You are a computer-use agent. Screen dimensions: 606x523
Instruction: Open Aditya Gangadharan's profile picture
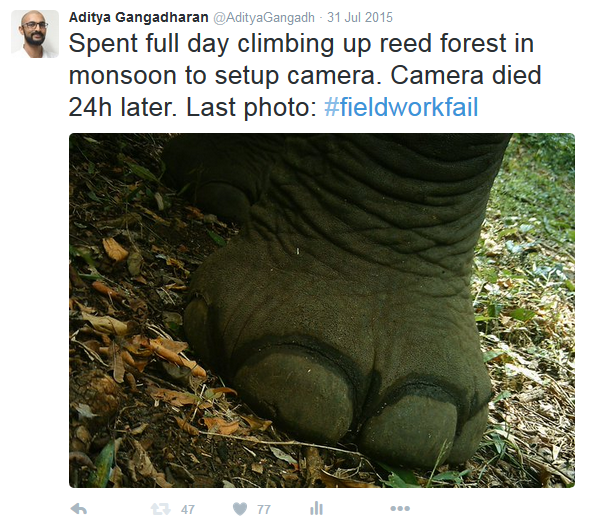[x=35, y=33]
